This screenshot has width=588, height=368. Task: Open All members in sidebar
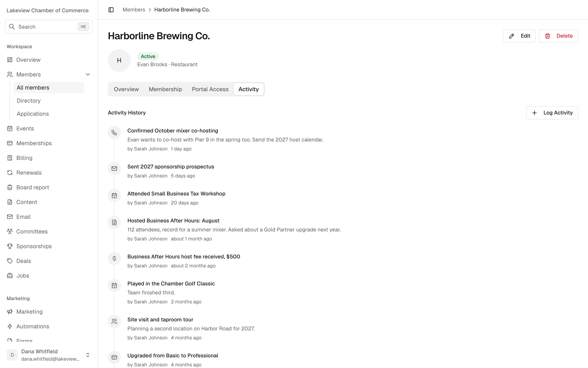pyautogui.click(x=49, y=88)
